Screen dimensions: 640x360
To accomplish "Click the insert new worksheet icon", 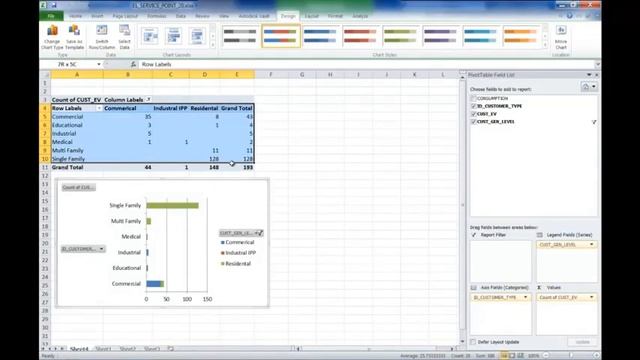I will (x=171, y=349).
